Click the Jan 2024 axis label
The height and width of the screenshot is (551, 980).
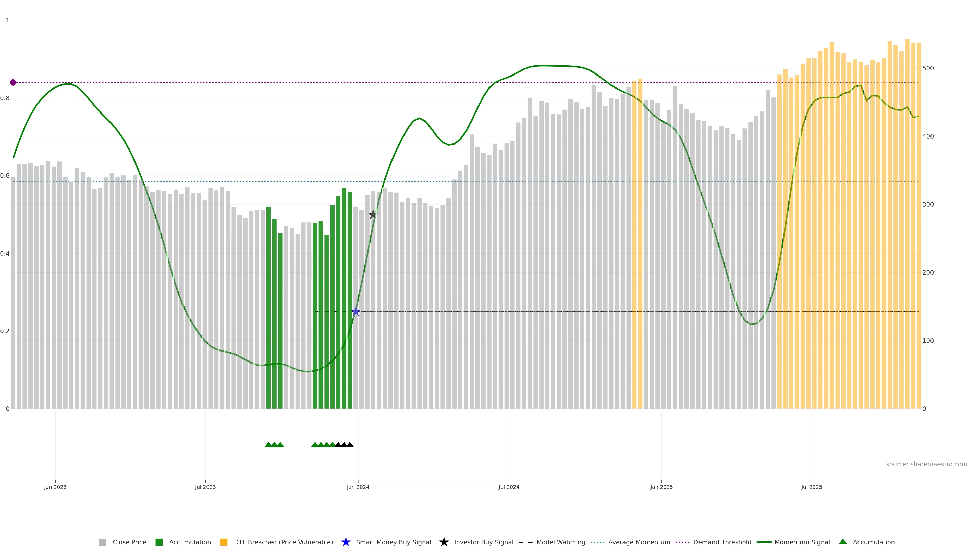[358, 487]
